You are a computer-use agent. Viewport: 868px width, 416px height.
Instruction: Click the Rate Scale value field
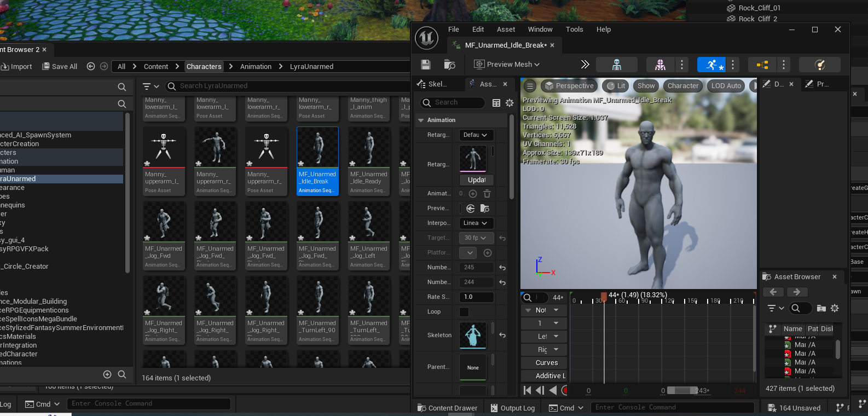[477, 297]
